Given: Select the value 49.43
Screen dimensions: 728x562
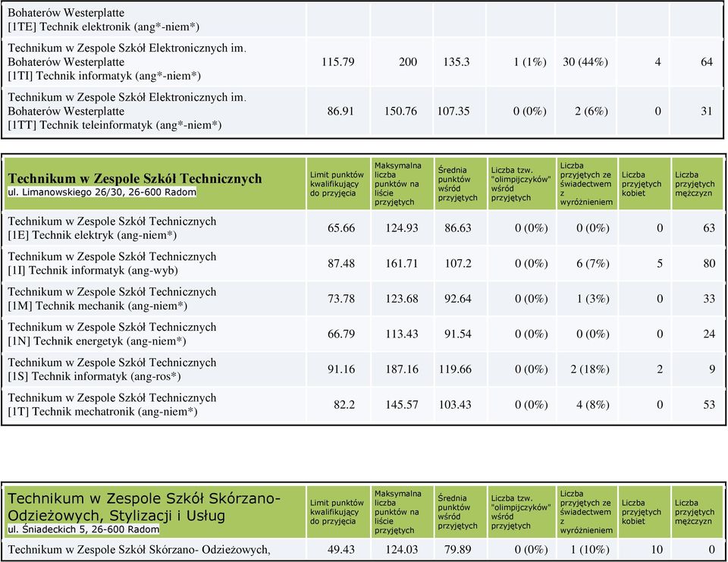Looking at the screenshot, I should tap(341, 549).
